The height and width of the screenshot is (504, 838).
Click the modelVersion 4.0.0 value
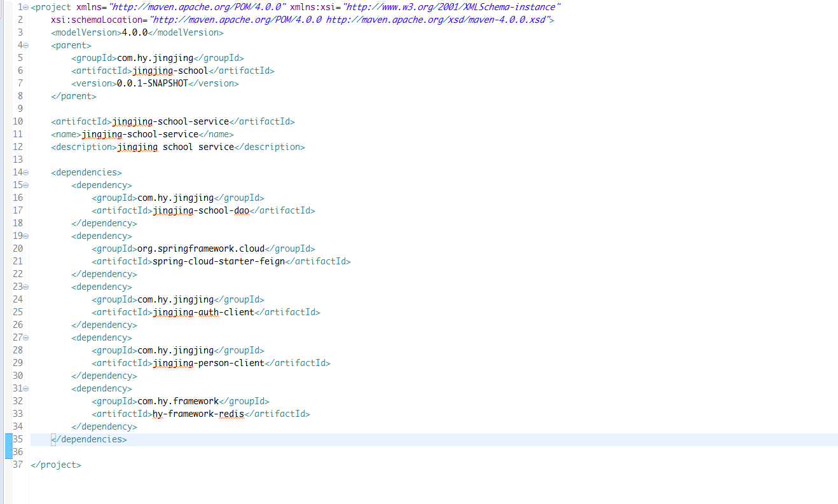(x=135, y=32)
